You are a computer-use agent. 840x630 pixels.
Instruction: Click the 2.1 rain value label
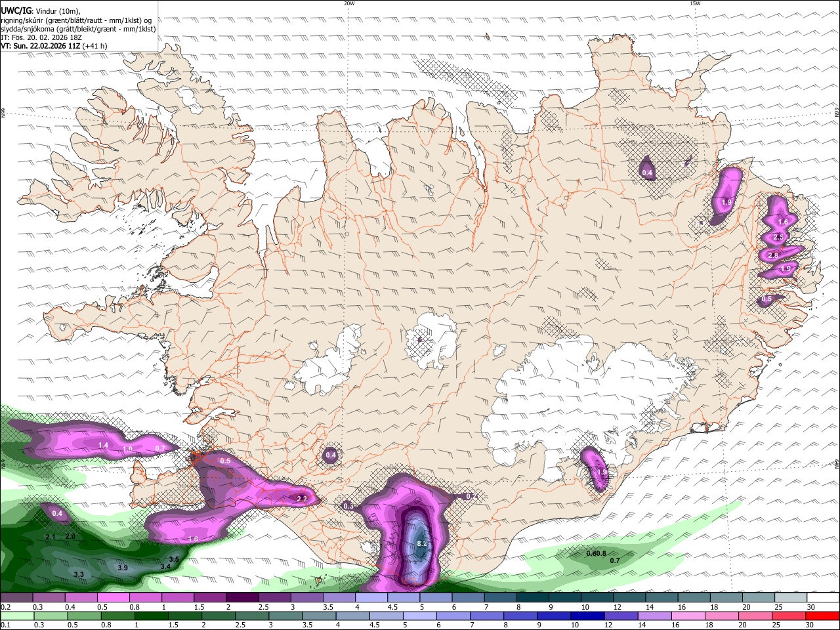51,537
